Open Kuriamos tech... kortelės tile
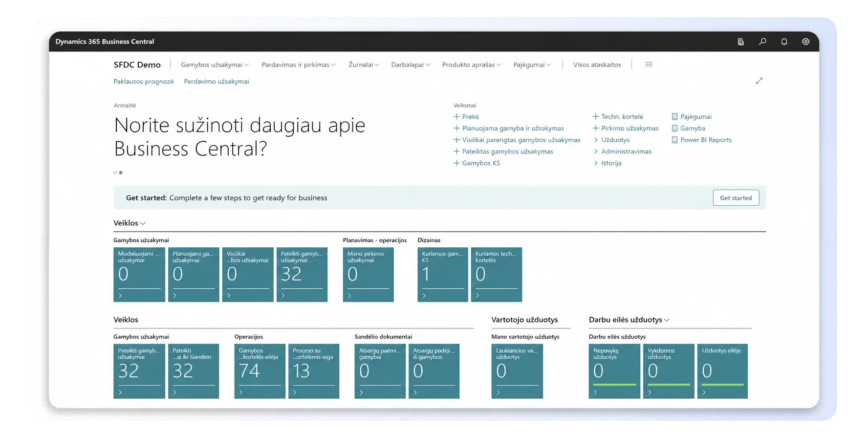Viewport: 868px width, 433px height. click(x=497, y=275)
